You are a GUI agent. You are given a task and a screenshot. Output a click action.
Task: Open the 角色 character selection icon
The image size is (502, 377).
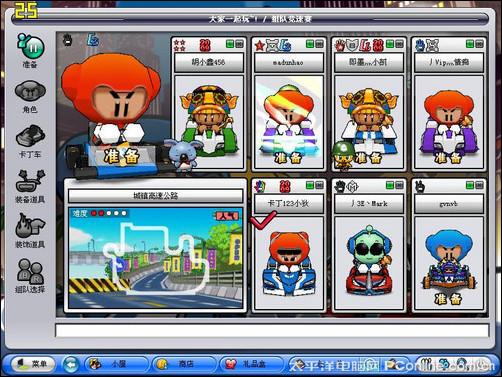tap(30, 91)
